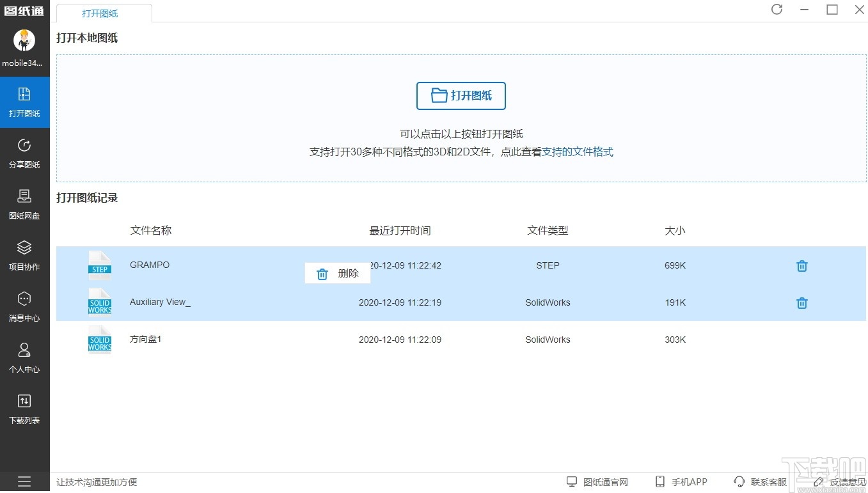Click the refresh icon in the title bar

point(777,10)
